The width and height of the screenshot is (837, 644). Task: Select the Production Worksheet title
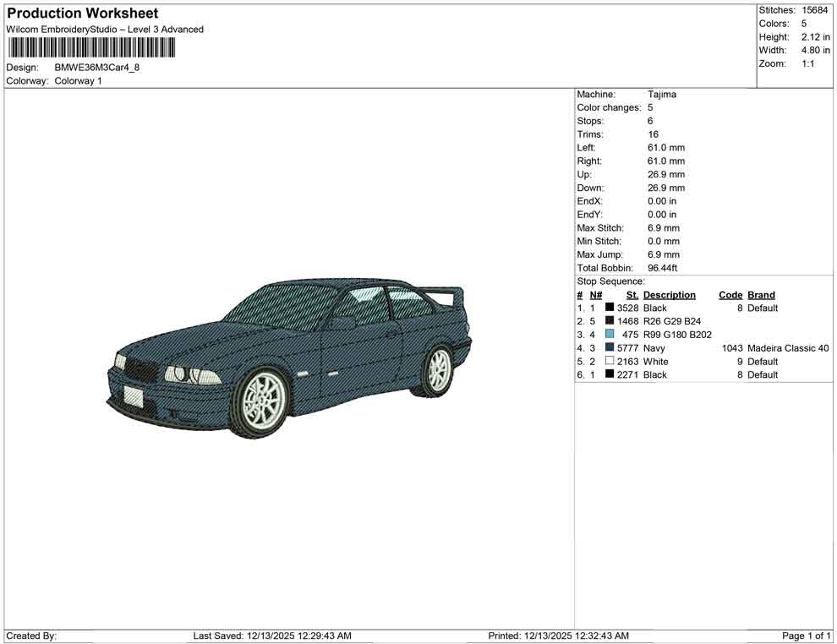point(82,13)
